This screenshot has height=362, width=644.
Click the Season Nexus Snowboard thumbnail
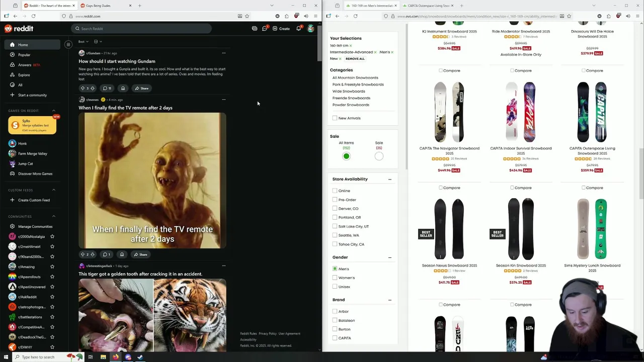449,229
